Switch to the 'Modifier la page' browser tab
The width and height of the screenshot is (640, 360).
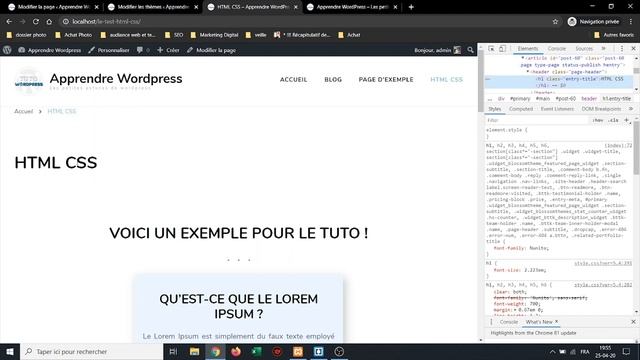click(x=53, y=7)
